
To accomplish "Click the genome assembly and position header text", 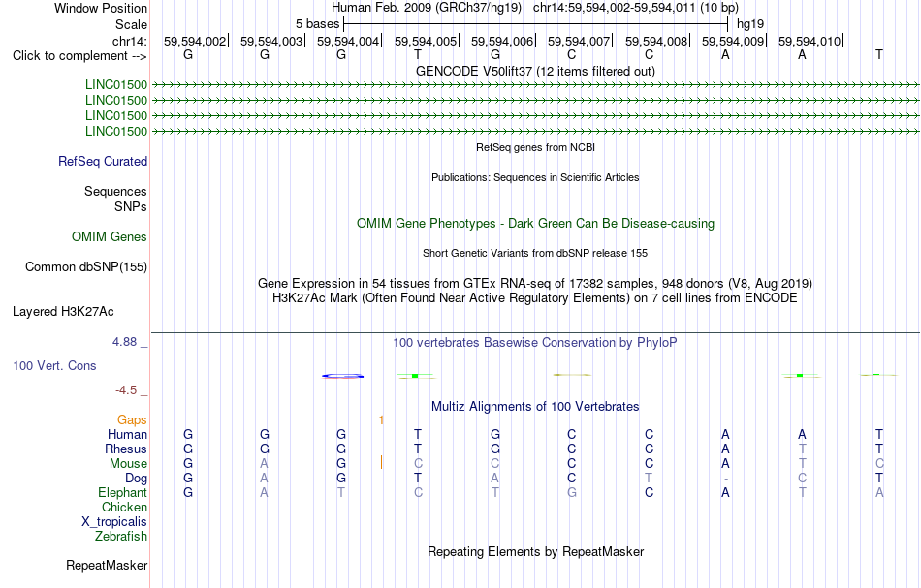I will [x=535, y=8].
